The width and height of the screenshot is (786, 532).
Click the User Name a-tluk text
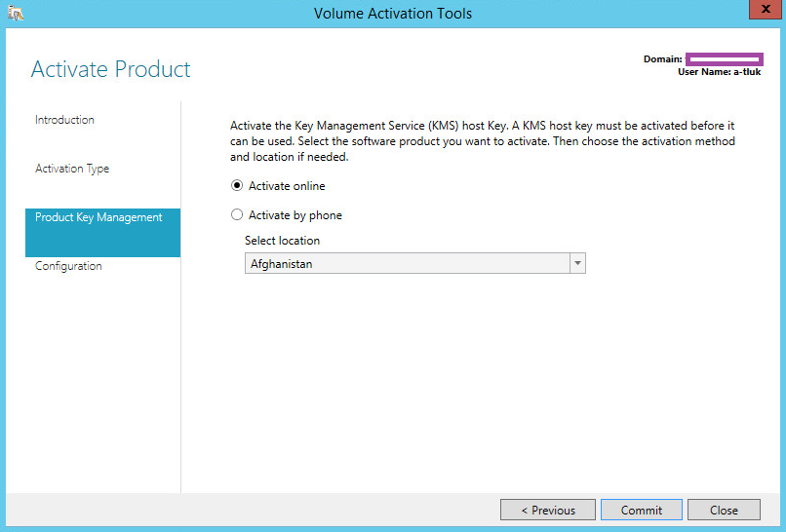click(x=719, y=72)
